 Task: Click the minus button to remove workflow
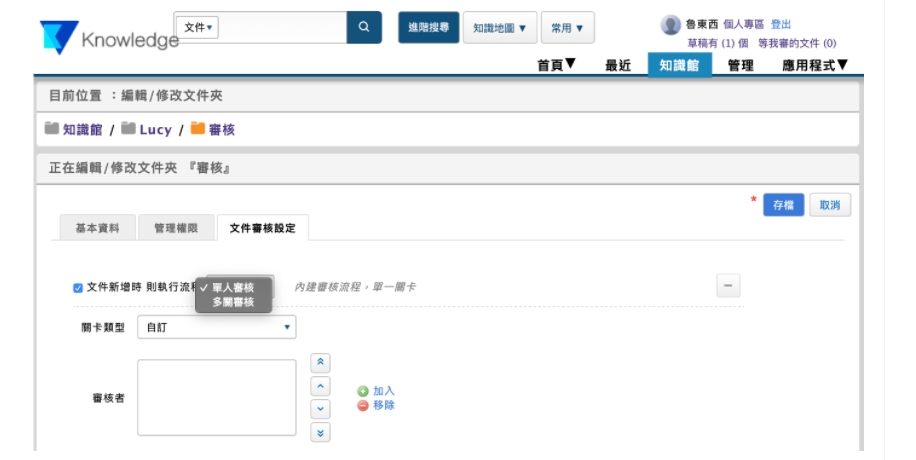click(x=728, y=286)
